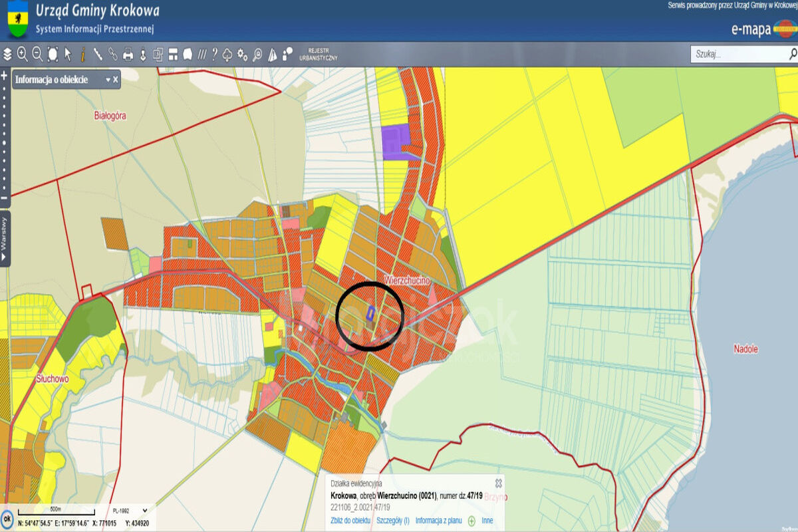Open the settings gears icon
The image size is (798, 532).
[x=242, y=54]
